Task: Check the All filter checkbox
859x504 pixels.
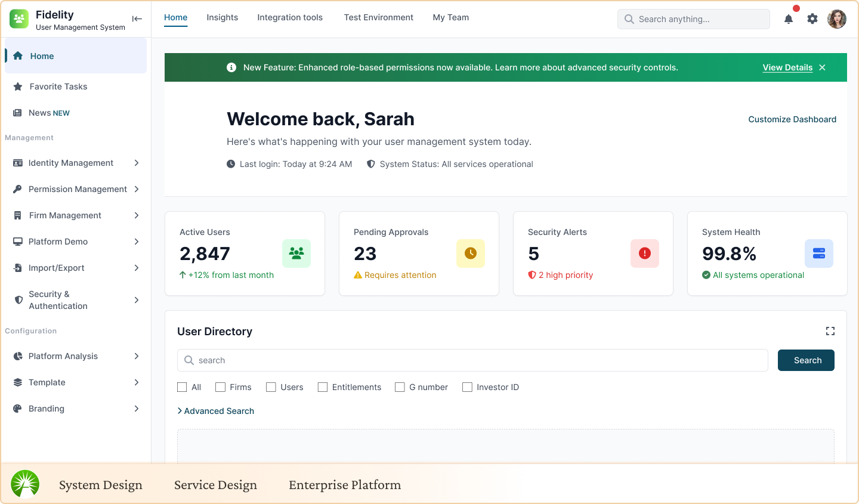Action: [x=182, y=387]
